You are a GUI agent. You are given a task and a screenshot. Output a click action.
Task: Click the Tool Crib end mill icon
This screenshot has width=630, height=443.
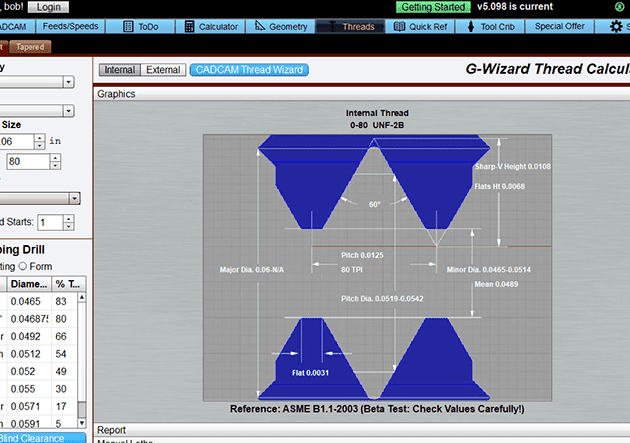tap(471, 27)
